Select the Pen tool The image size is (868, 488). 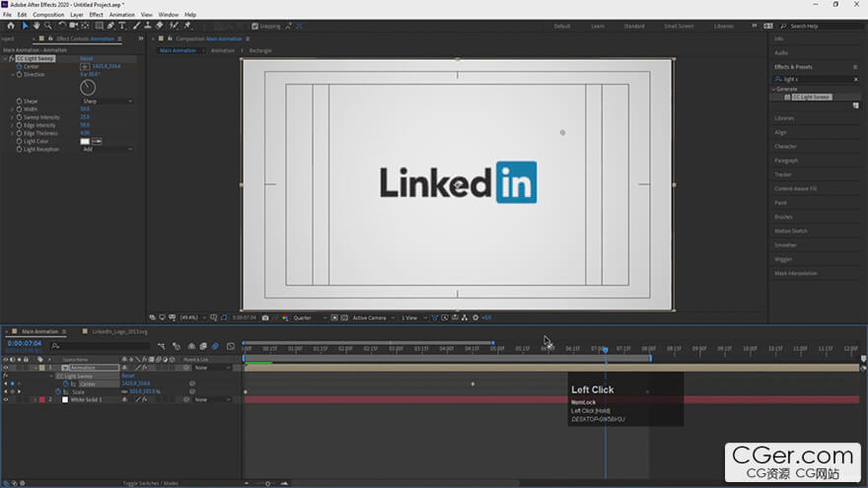click(x=110, y=26)
